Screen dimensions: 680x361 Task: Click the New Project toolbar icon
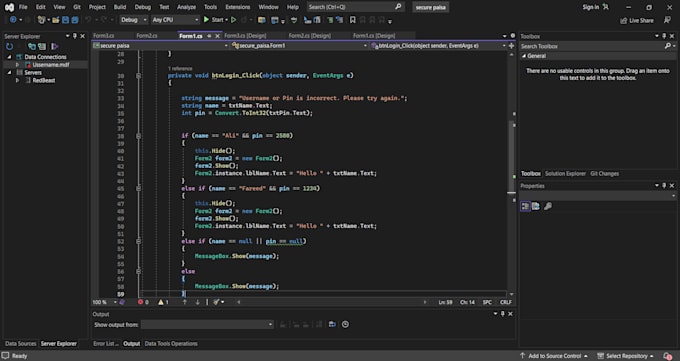pyautogui.click(x=42, y=20)
